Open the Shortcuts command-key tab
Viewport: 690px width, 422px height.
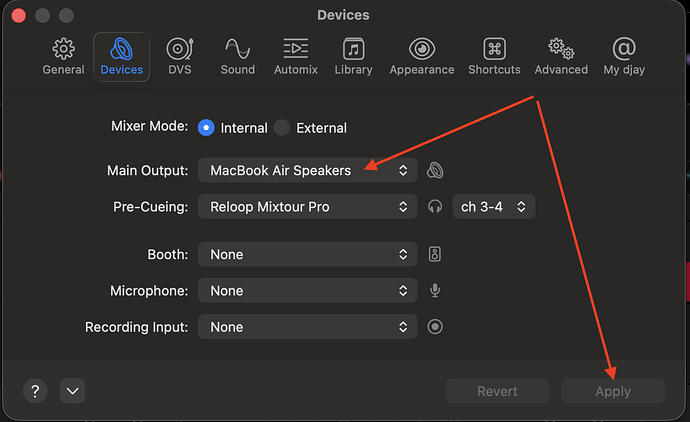(494, 57)
